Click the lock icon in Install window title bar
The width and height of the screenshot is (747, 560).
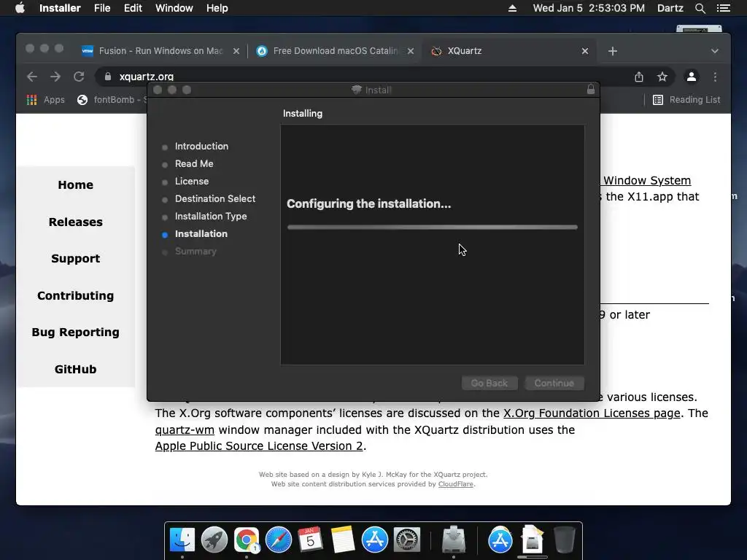pyautogui.click(x=591, y=90)
